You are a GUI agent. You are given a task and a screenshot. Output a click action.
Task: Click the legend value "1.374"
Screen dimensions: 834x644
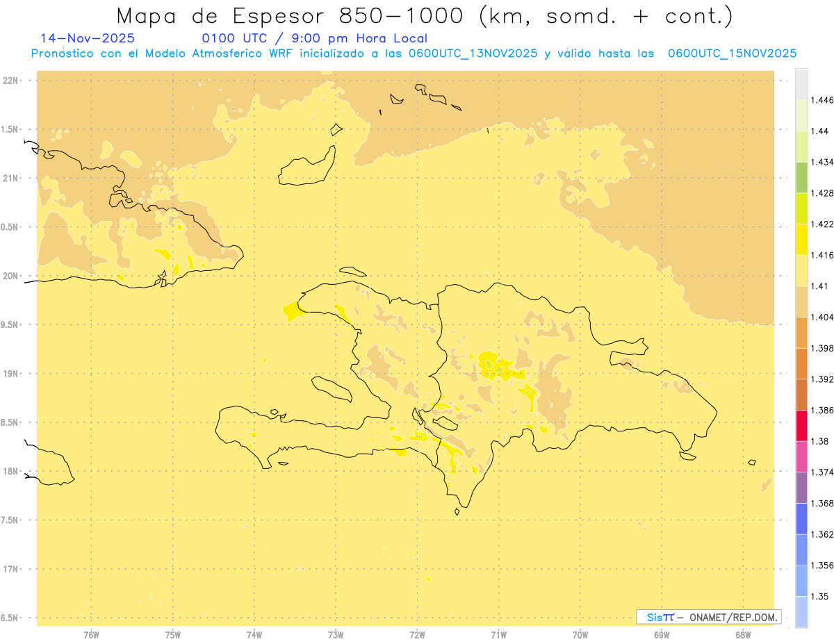(822, 472)
